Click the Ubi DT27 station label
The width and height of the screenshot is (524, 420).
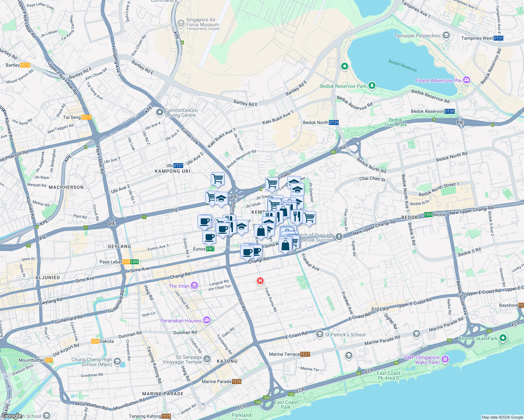pyautogui.click(x=175, y=166)
